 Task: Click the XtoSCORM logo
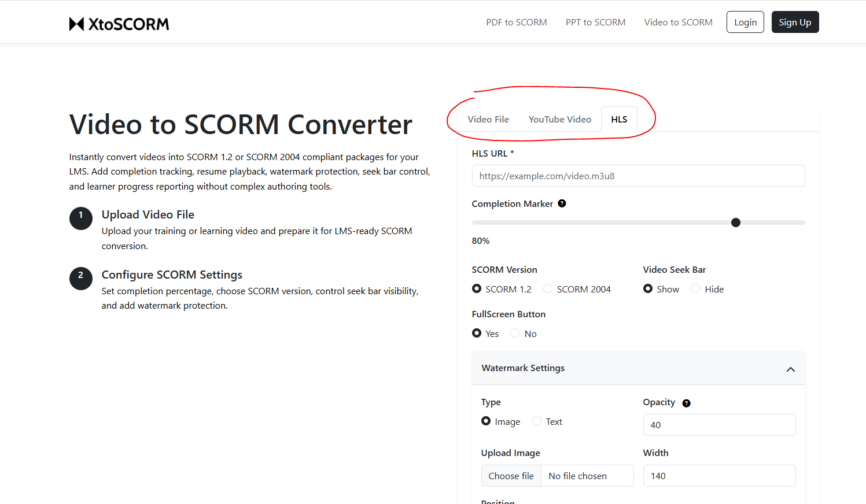tap(119, 24)
